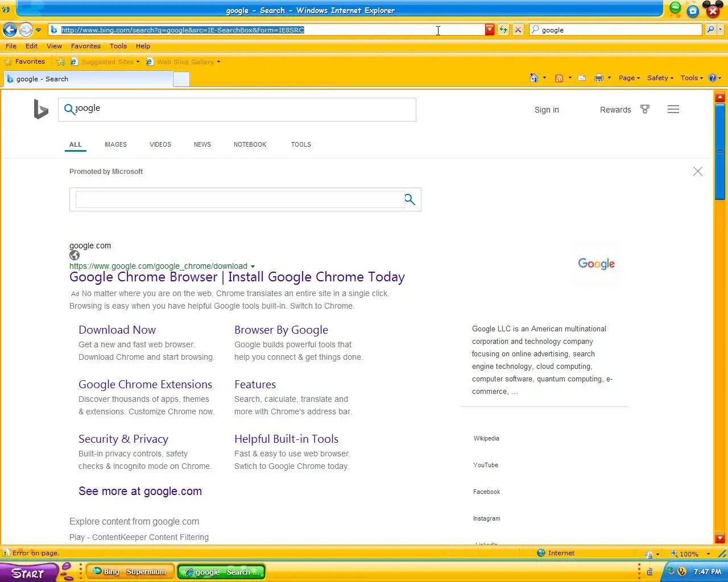
Task: Click the promoted box search magnifier icon
Action: click(409, 199)
